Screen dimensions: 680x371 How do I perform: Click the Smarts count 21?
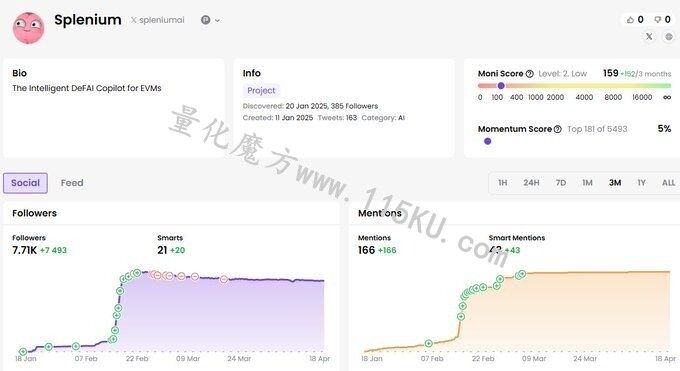click(x=162, y=250)
